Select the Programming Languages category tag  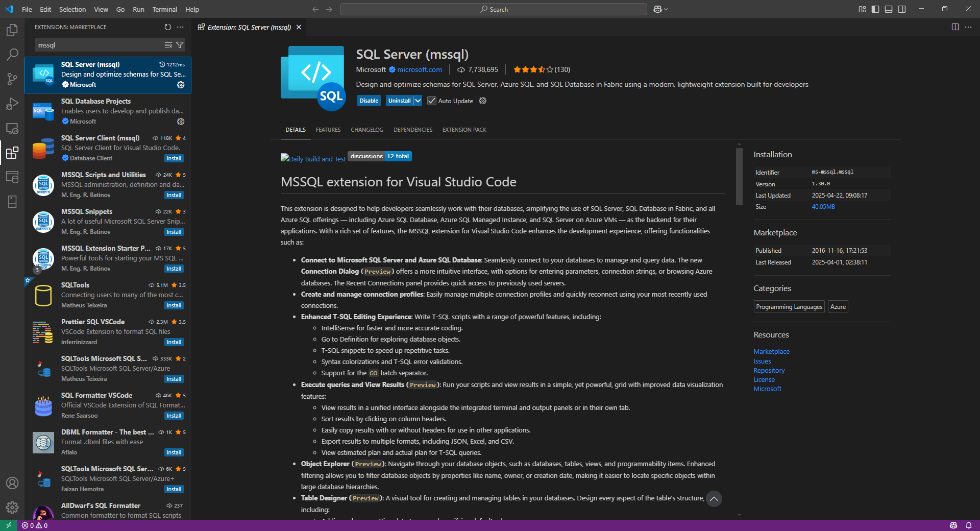(x=789, y=307)
